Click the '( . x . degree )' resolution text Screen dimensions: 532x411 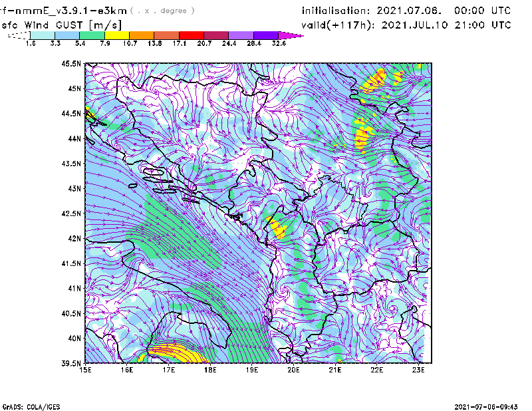(x=162, y=11)
